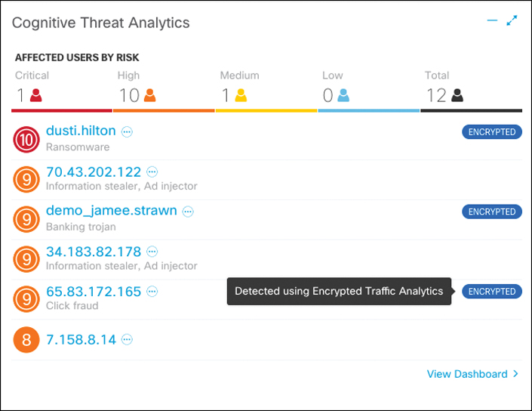Click the Encrypted Traffic Analytics tooltip
Screen dimensions: 532x411
[x=339, y=291]
